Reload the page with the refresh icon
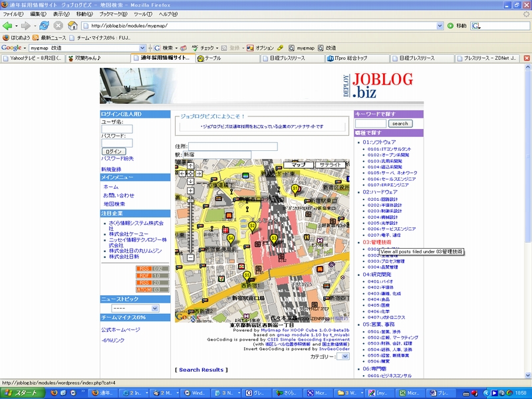This screenshot has height=399, width=532. tap(44, 25)
